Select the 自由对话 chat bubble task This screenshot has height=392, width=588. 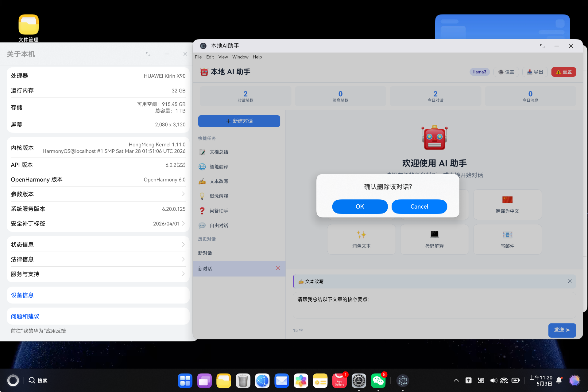(x=239, y=225)
